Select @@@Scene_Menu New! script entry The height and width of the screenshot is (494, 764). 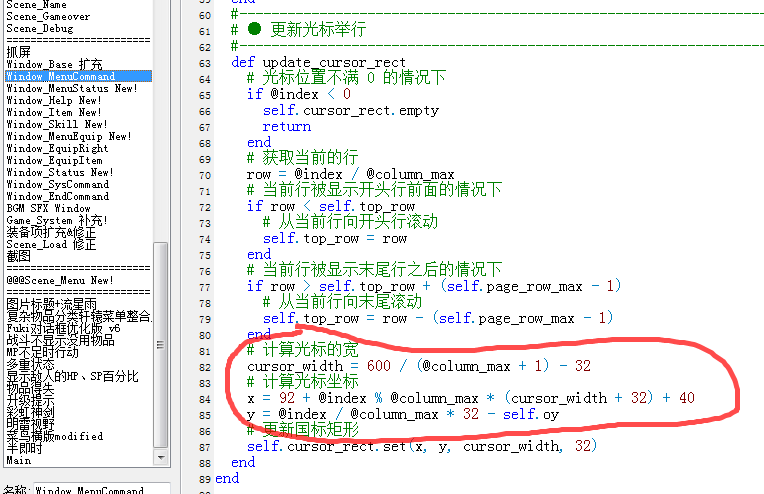click(x=60, y=281)
